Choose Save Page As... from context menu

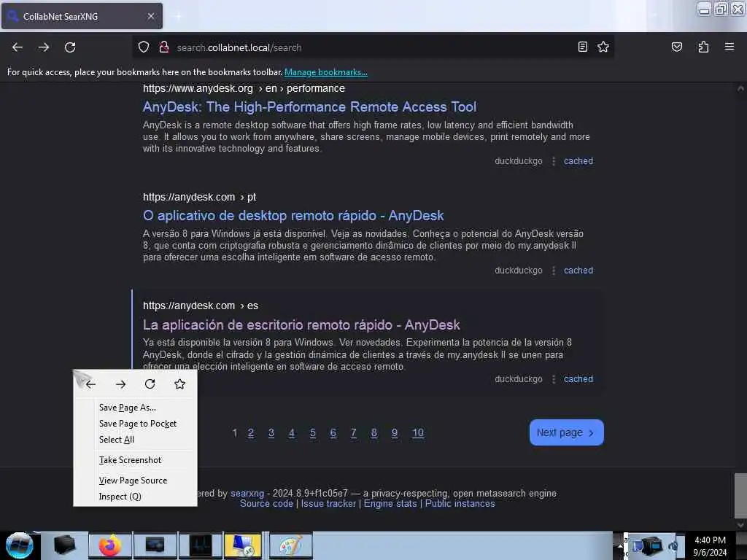[135, 408]
